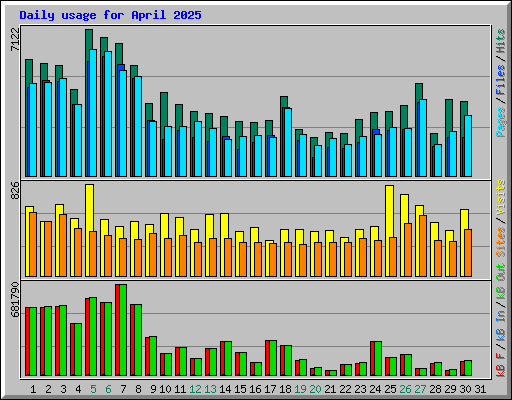Viewport: 512px width, 400px height.
Task: Click the 'Hits' legend label
Action: (500, 41)
